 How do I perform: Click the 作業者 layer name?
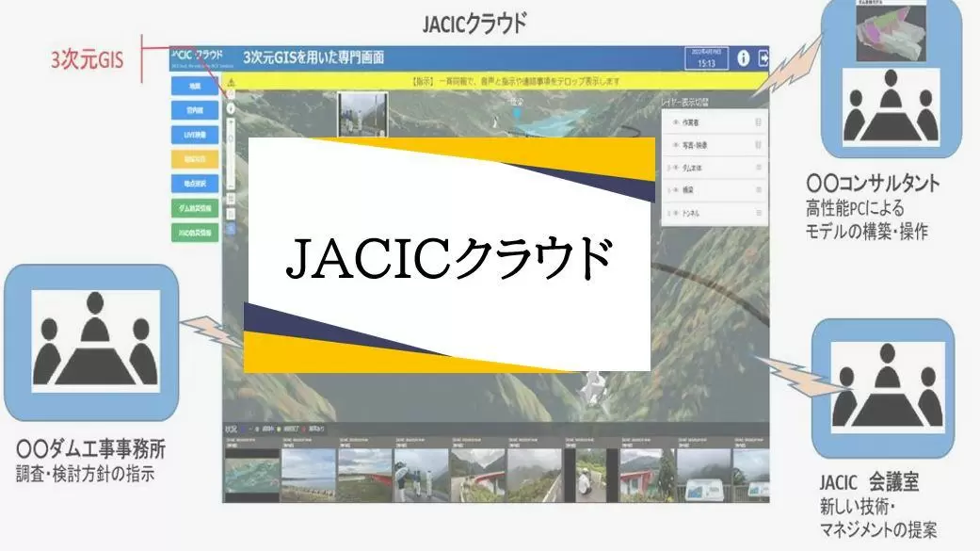691,122
